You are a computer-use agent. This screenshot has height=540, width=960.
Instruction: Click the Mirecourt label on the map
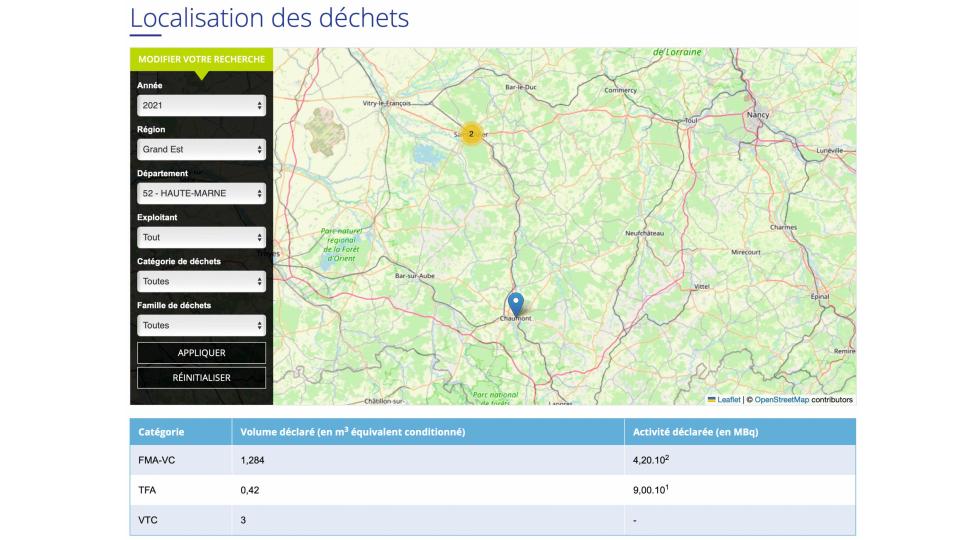[x=746, y=252]
